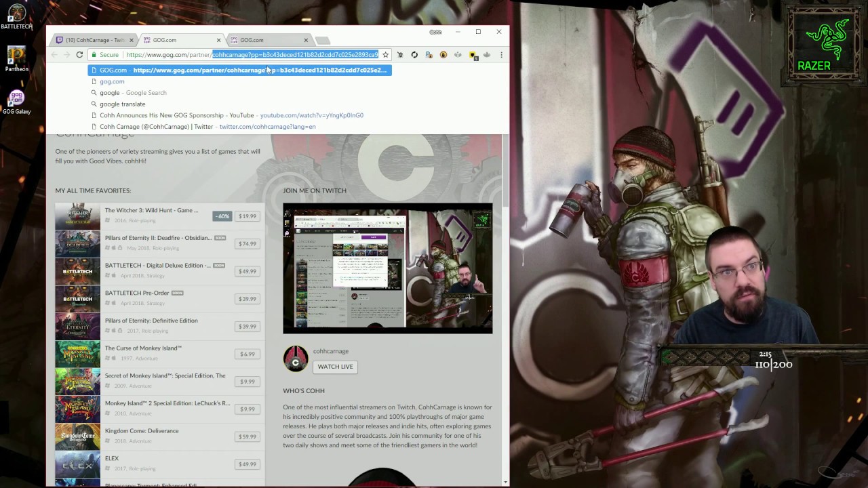Click inside the address bar URL
868x488 pixels.
click(x=252, y=55)
